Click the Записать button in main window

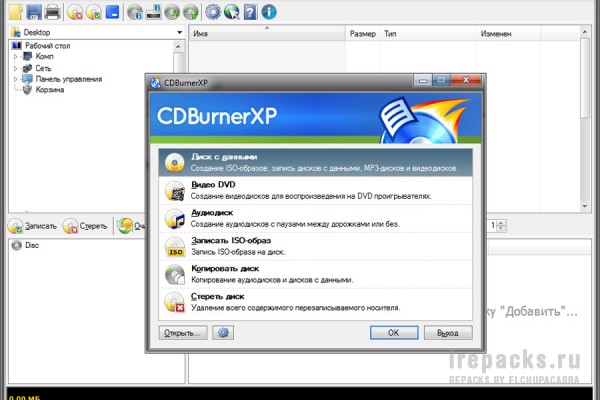(33, 226)
